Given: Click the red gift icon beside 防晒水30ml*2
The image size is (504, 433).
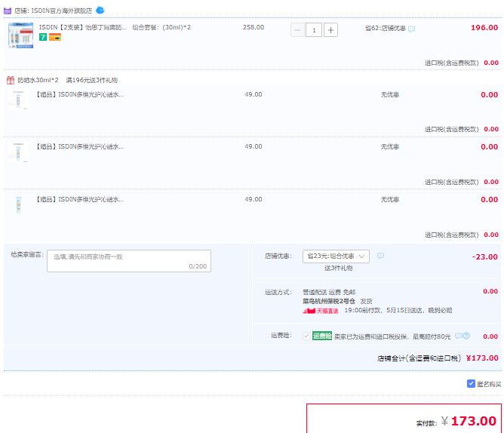Looking at the screenshot, I should click(x=11, y=80).
